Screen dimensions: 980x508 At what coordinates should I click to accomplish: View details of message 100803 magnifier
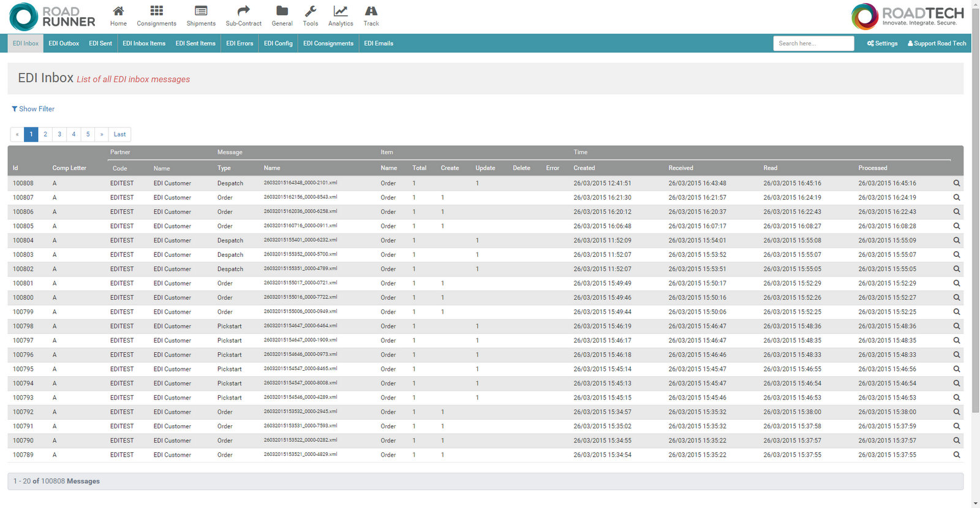(956, 254)
